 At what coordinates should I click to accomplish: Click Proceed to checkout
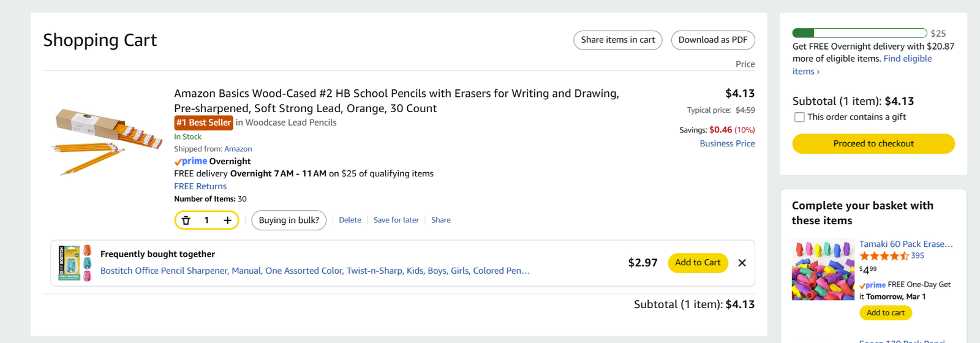873,143
